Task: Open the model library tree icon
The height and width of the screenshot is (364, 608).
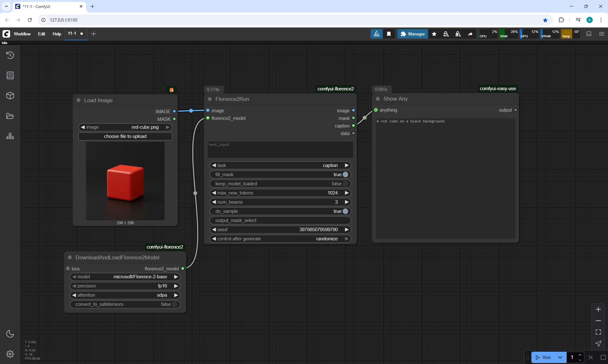Action: 10,136
